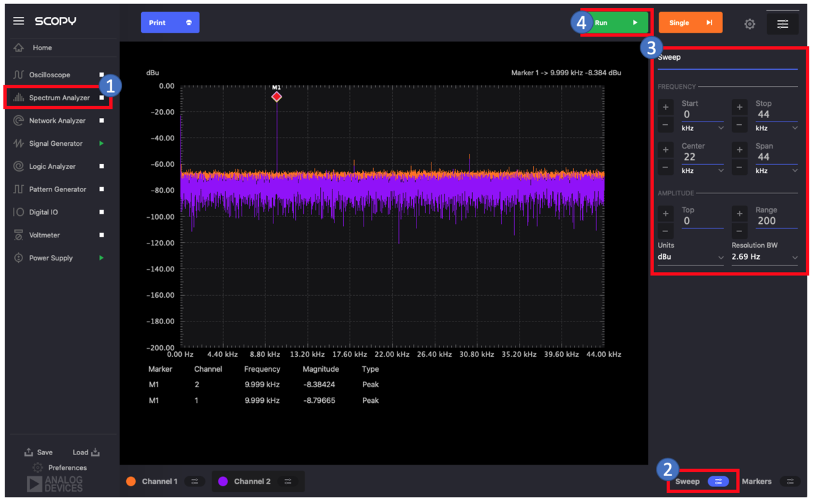Open the Network Analyzer instrument
This screenshot has width=814, height=504.
(57, 121)
